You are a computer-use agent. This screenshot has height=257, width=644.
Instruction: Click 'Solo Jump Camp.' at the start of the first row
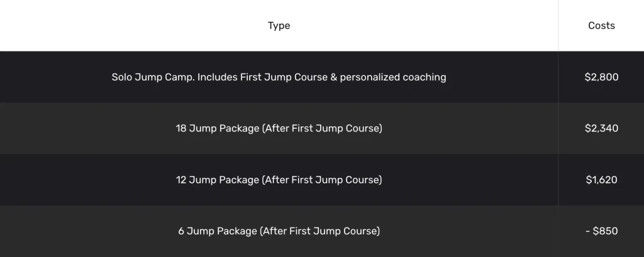(x=153, y=77)
